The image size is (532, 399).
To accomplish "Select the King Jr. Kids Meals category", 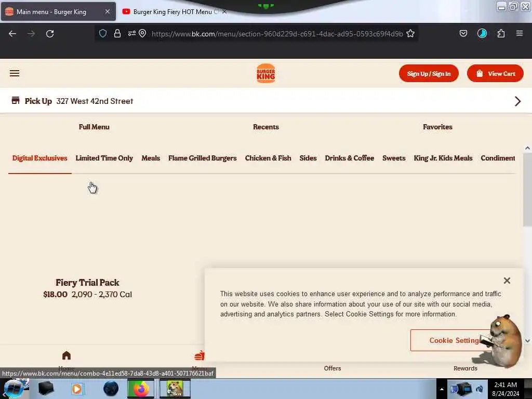I will click(x=443, y=158).
